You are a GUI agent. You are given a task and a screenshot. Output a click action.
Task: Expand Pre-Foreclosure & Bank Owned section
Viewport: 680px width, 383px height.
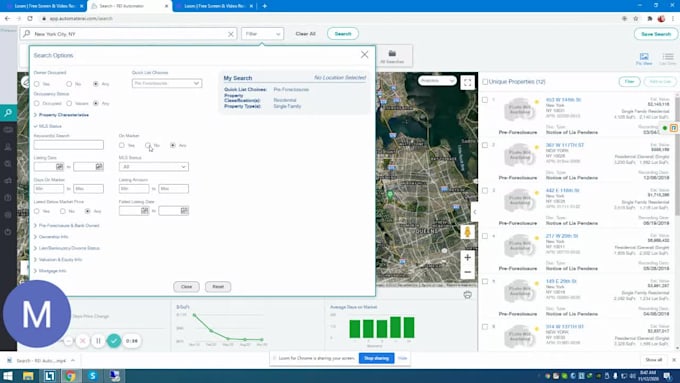(x=67, y=226)
